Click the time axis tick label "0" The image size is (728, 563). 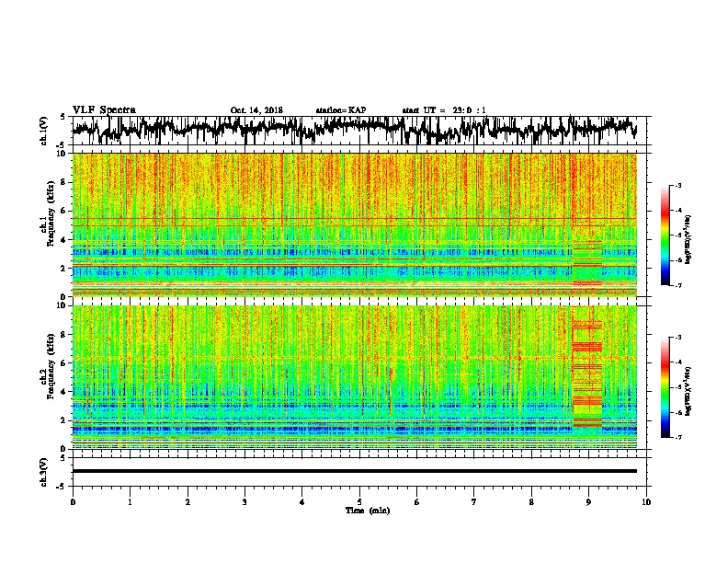(73, 502)
